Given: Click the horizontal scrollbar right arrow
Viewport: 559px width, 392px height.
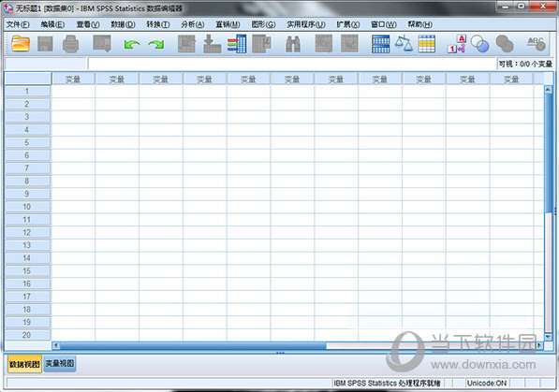Looking at the screenshot, I should tap(539, 345).
